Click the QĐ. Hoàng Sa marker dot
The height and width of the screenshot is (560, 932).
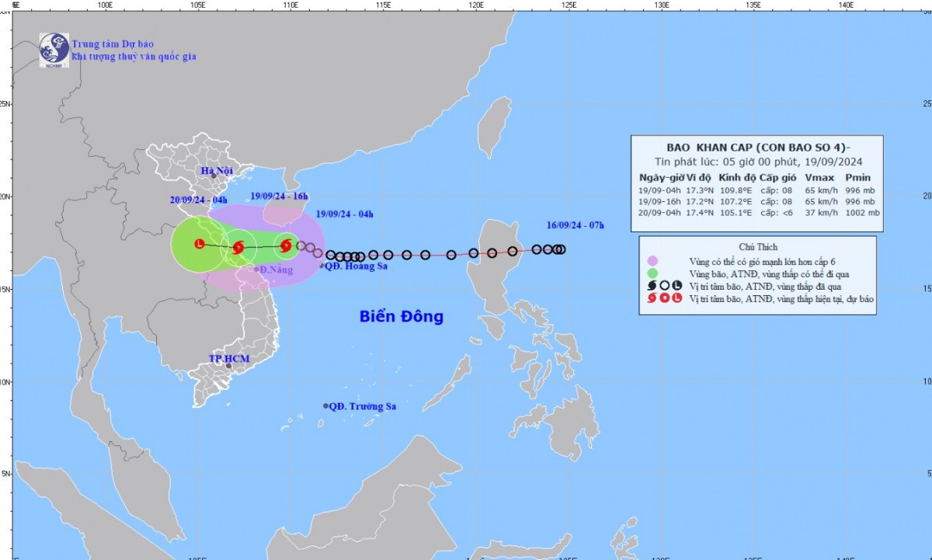coord(323,266)
